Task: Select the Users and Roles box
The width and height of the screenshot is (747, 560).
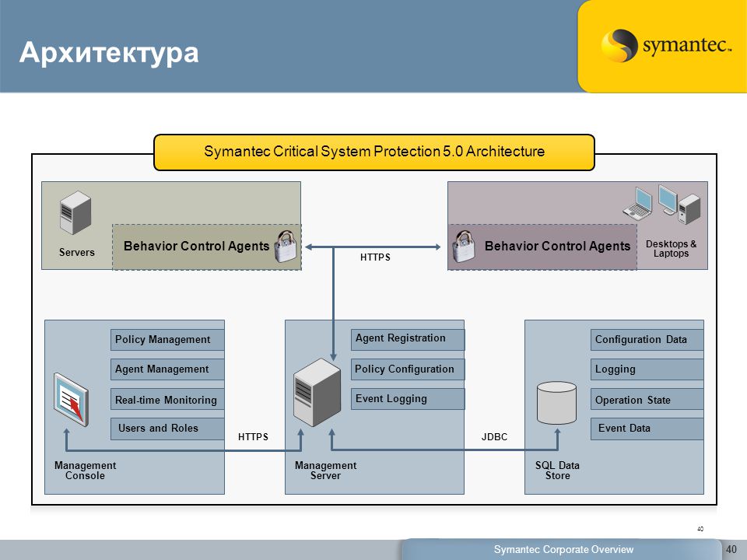Action: coord(167,429)
